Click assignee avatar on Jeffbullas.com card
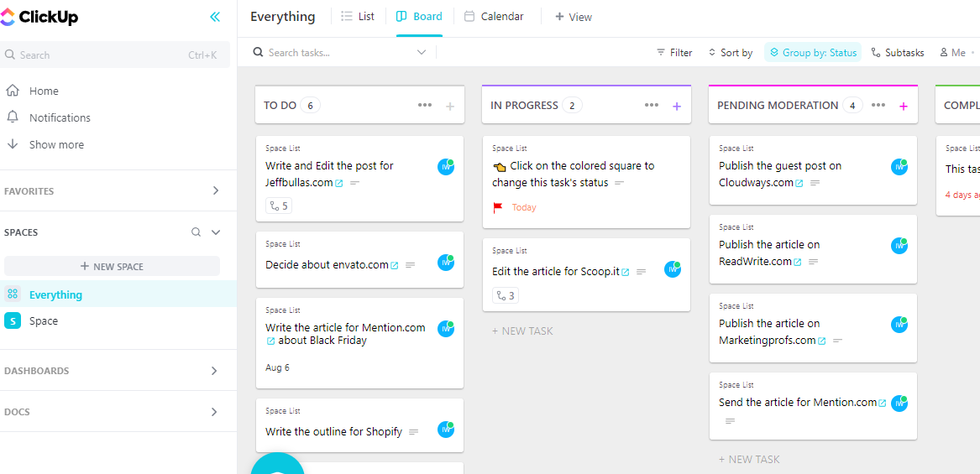 point(446,167)
